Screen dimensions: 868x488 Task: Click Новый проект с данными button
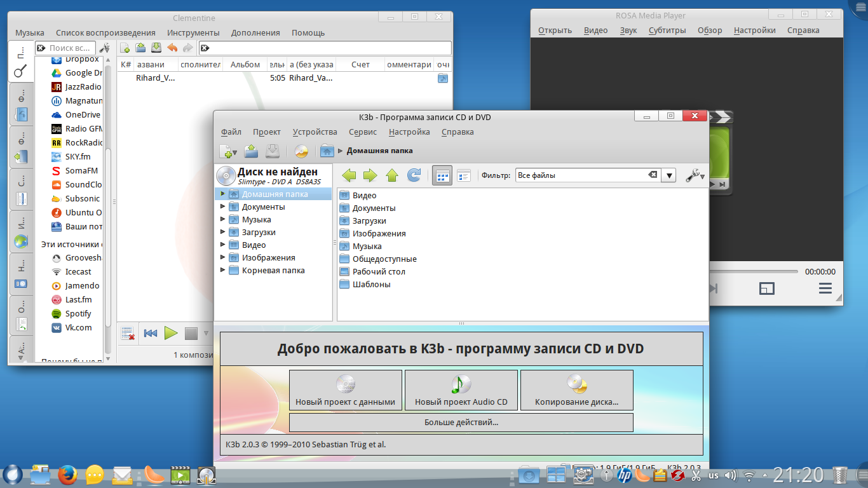point(346,390)
